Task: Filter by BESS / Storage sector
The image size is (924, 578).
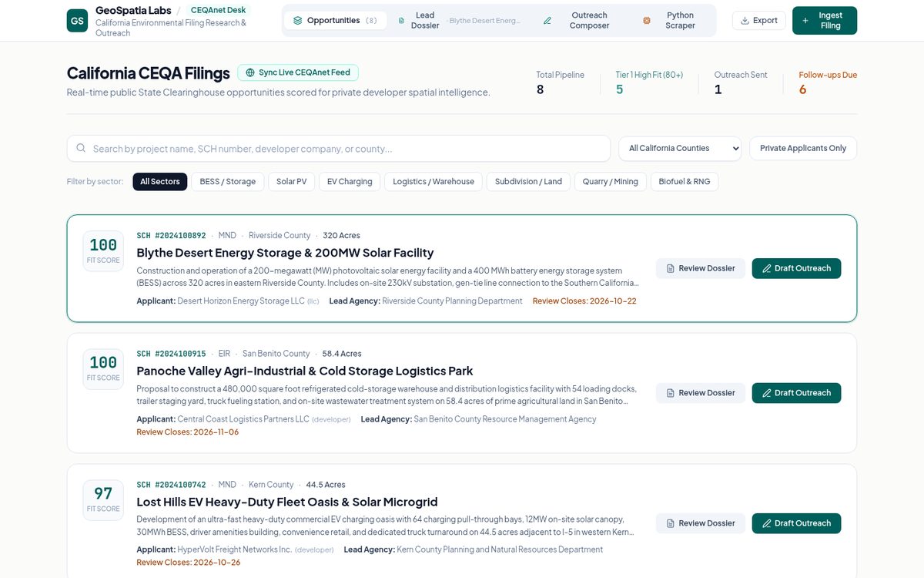Action: [x=228, y=182]
